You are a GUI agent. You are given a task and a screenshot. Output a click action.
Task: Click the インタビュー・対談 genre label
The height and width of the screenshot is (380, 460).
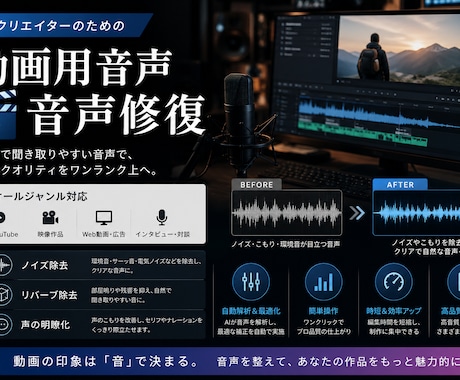163,234
